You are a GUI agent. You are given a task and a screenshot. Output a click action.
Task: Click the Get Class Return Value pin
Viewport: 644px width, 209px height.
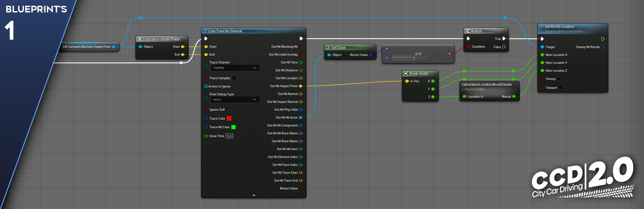tap(371, 55)
